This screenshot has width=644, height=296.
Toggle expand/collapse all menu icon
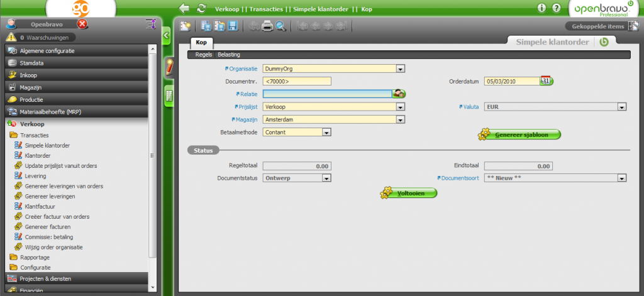[150, 24]
